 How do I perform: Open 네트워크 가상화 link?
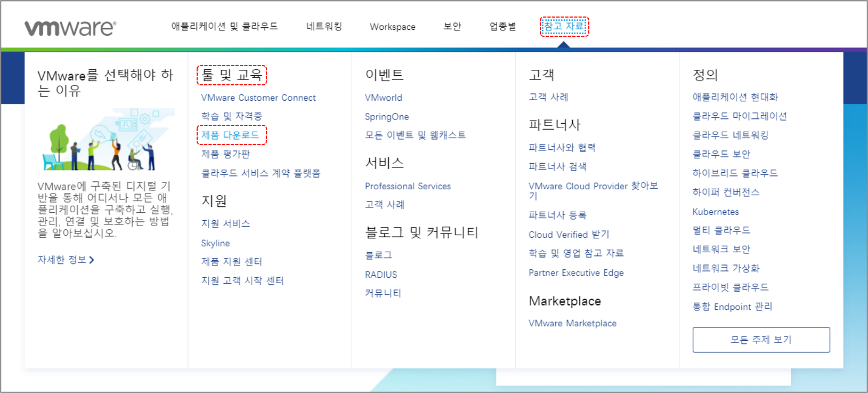726,268
